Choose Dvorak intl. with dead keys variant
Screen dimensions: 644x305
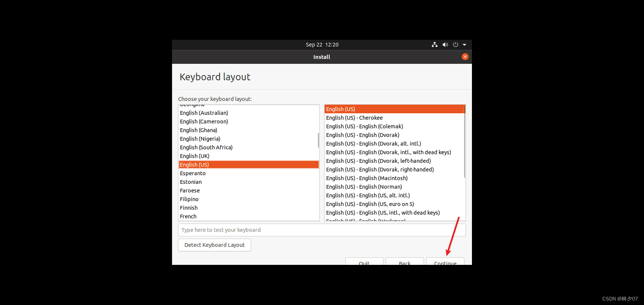point(394,152)
